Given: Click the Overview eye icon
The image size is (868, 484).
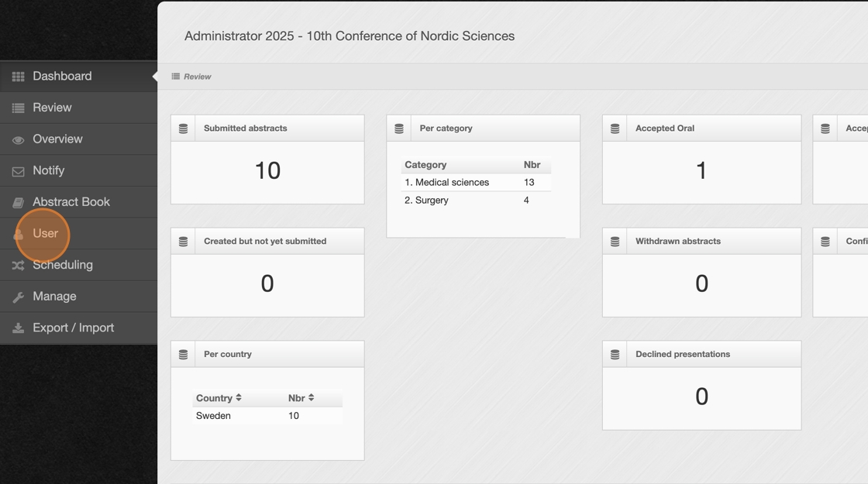Looking at the screenshot, I should [18, 140].
